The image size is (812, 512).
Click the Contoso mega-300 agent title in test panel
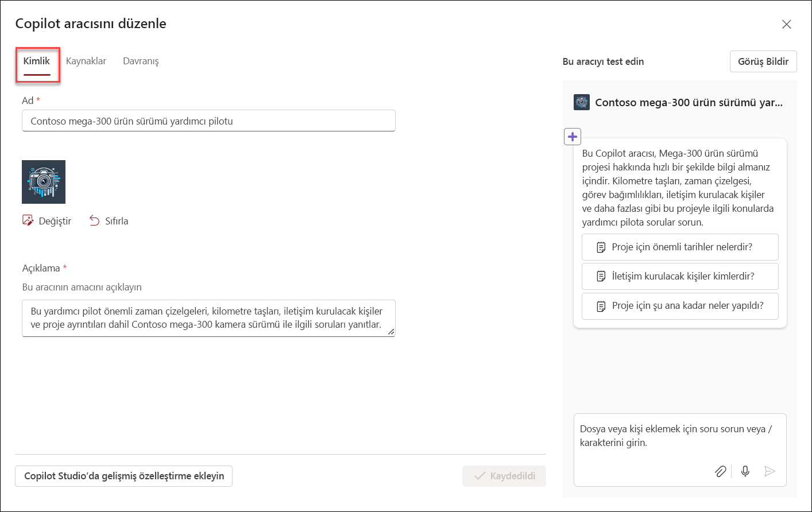[x=689, y=103]
